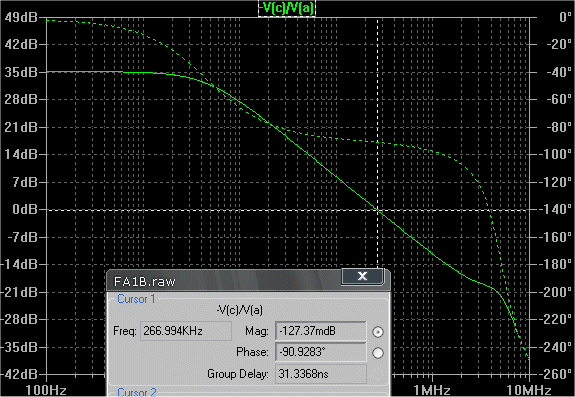This screenshot has height=397, width=575.
Task: Click the -28dB left axis label
Action: 20,319
